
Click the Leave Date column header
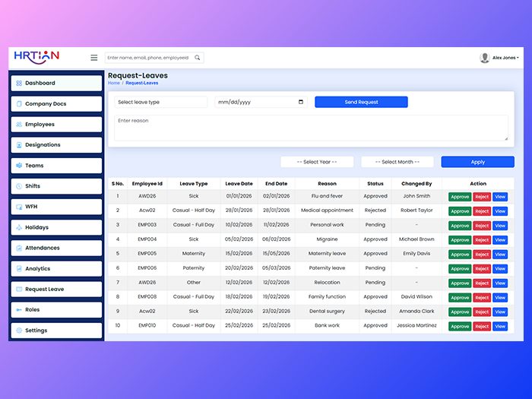click(x=239, y=184)
